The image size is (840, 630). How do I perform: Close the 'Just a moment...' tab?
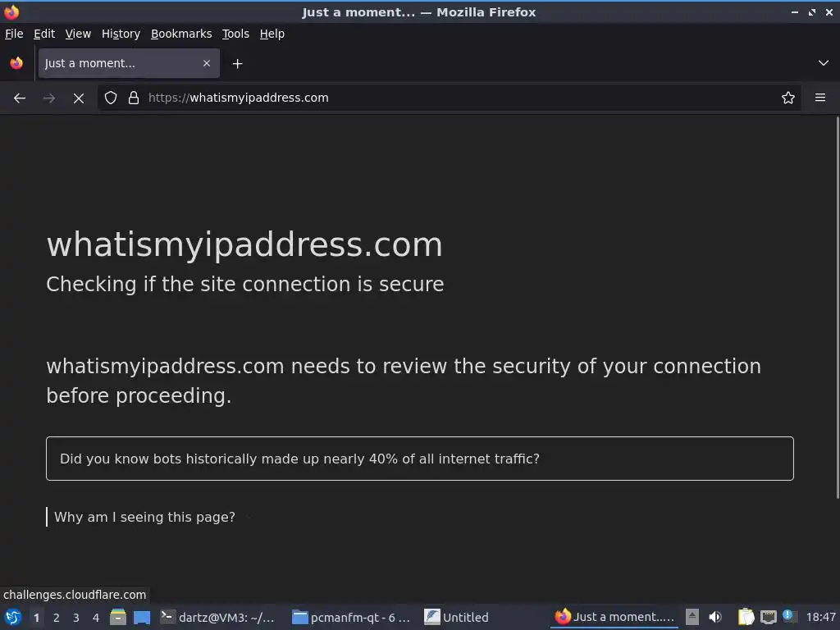[207, 63]
